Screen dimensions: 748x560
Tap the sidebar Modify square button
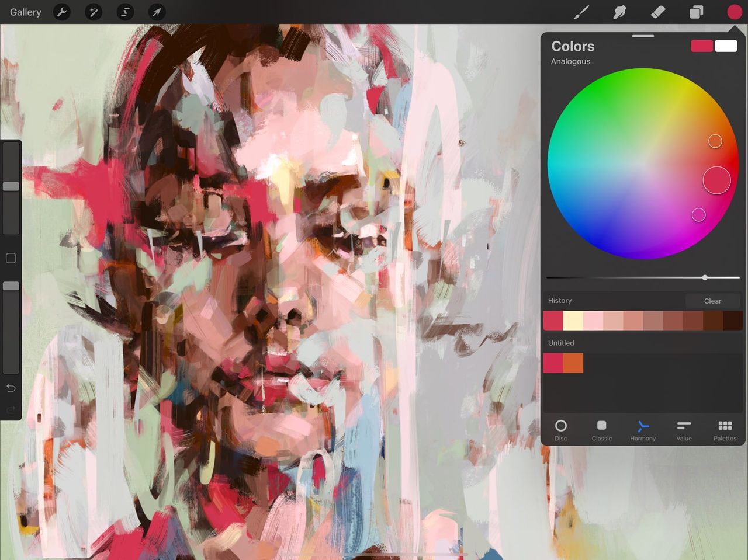(11, 258)
